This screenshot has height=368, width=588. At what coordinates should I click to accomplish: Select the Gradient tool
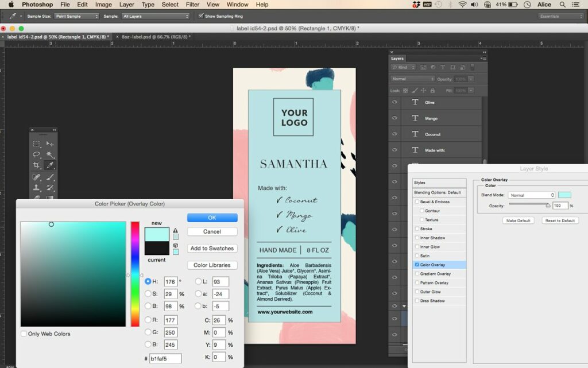50,197
